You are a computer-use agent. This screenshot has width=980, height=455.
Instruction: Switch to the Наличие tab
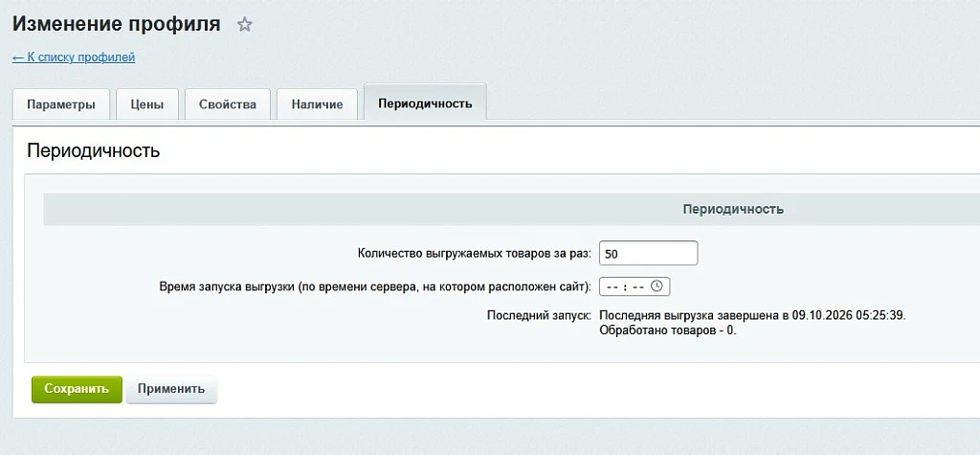317,104
